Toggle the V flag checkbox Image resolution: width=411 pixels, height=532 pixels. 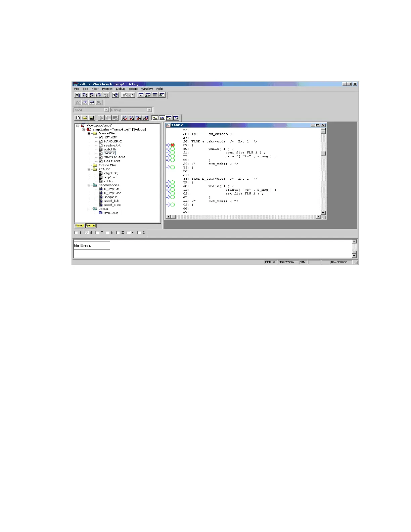coord(129,232)
